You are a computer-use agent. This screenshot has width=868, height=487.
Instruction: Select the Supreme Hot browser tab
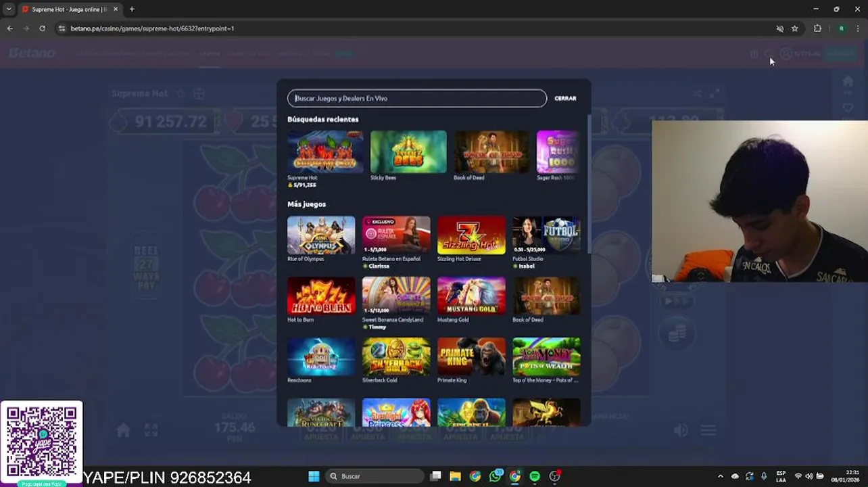point(70,9)
